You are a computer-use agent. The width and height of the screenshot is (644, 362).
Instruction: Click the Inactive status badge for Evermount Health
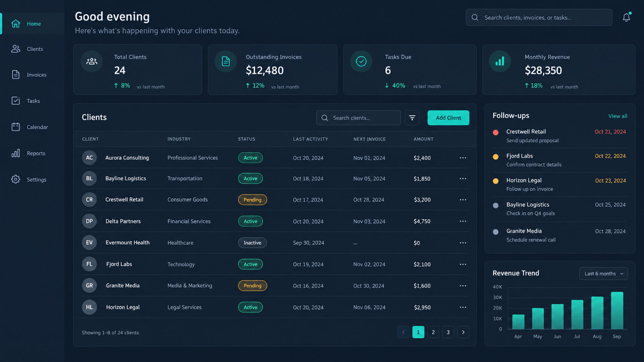(x=252, y=243)
